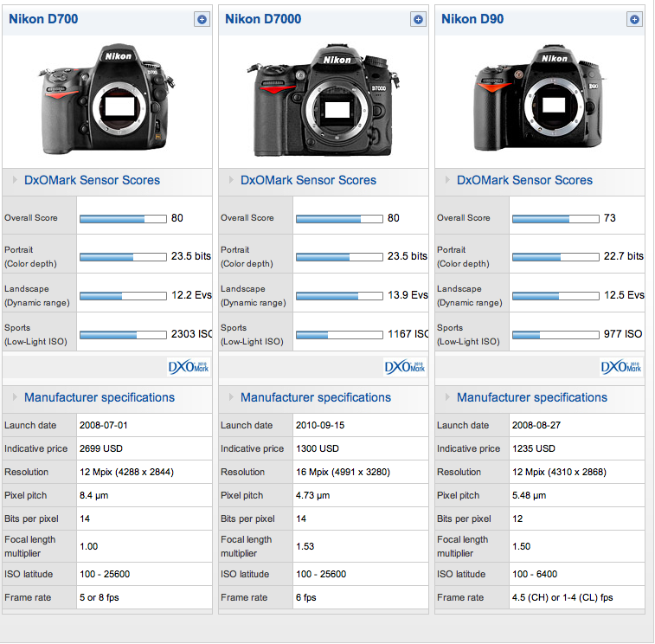655x644 pixels.
Task: Click the D700 Overall Score bar
Action: click(x=123, y=219)
